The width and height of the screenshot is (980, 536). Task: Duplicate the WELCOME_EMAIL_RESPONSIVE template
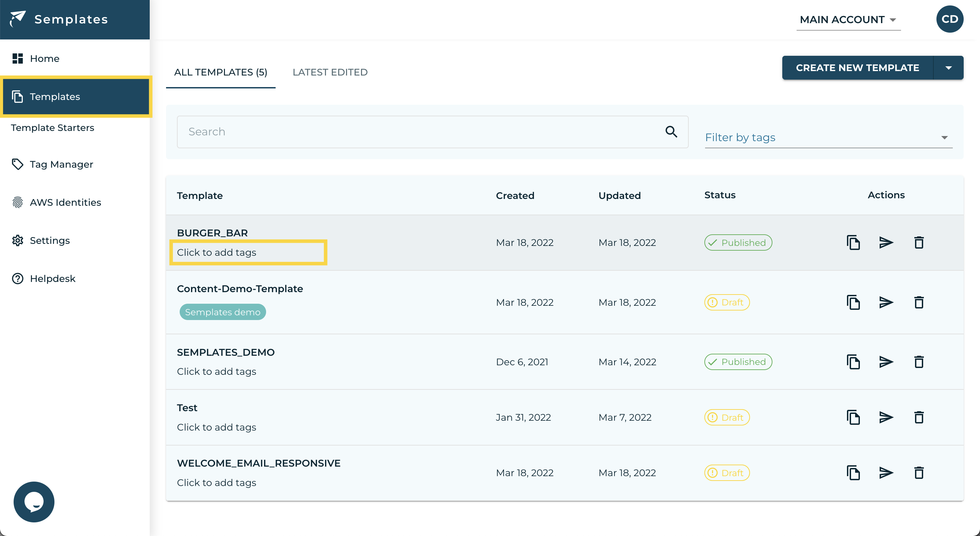point(853,473)
